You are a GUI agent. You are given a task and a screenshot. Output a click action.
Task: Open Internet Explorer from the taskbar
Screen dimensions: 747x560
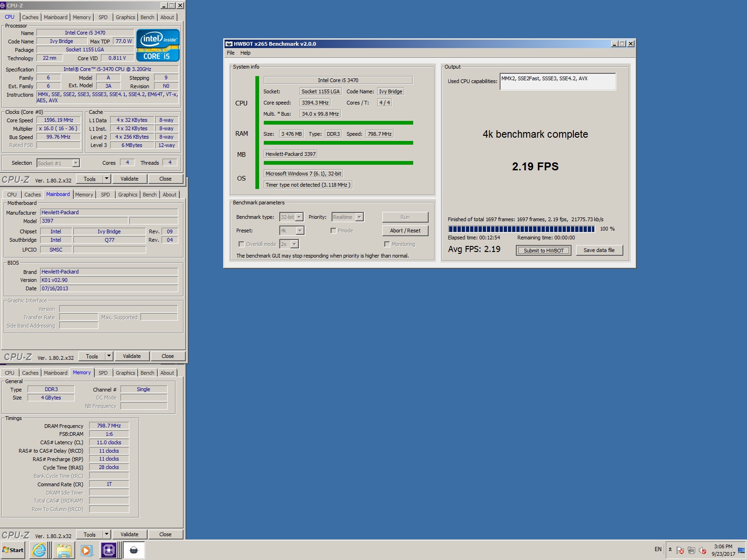(39, 550)
